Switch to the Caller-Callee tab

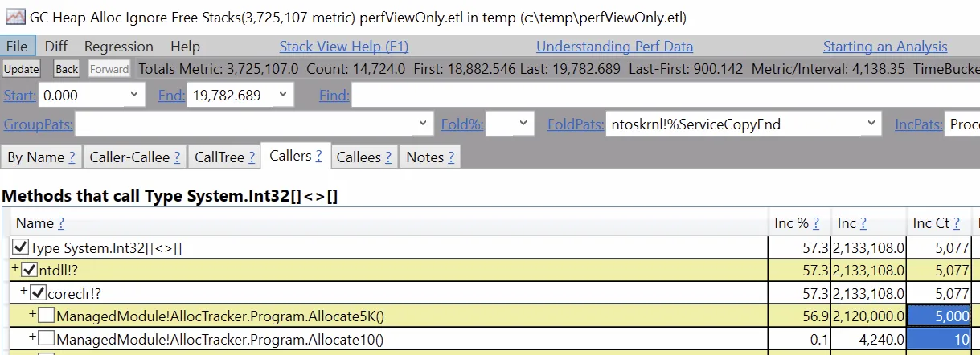point(133,157)
